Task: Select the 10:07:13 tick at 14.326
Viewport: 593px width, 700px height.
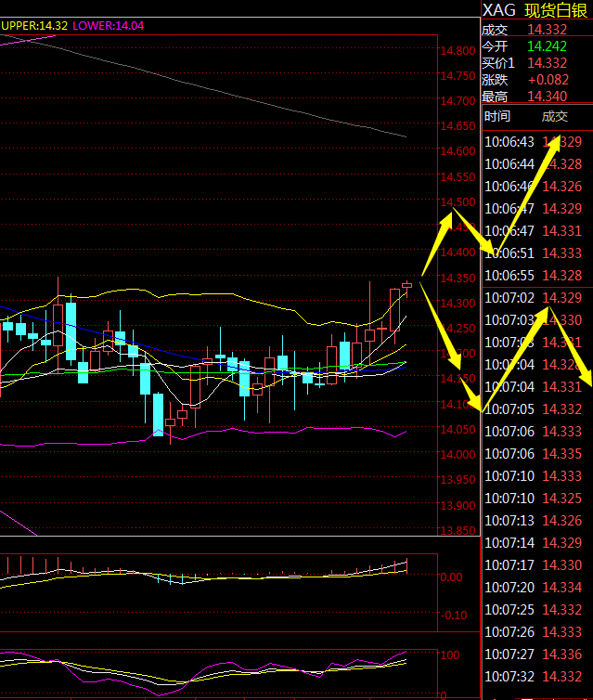Action: [x=534, y=521]
